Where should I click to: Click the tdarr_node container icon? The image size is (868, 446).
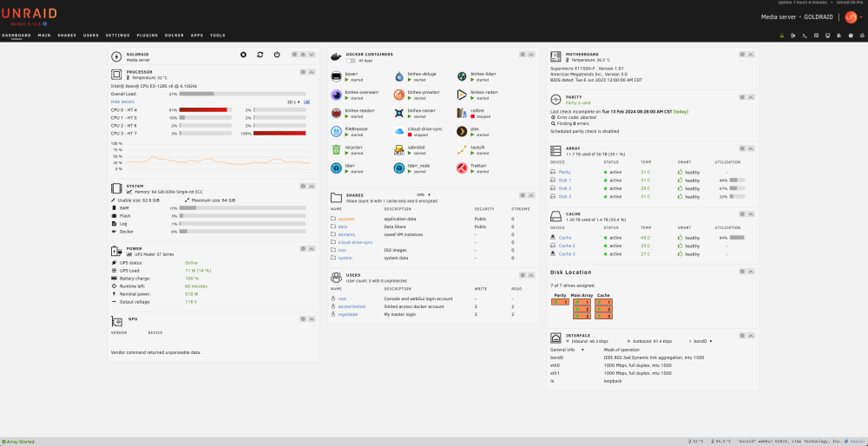pyautogui.click(x=399, y=167)
